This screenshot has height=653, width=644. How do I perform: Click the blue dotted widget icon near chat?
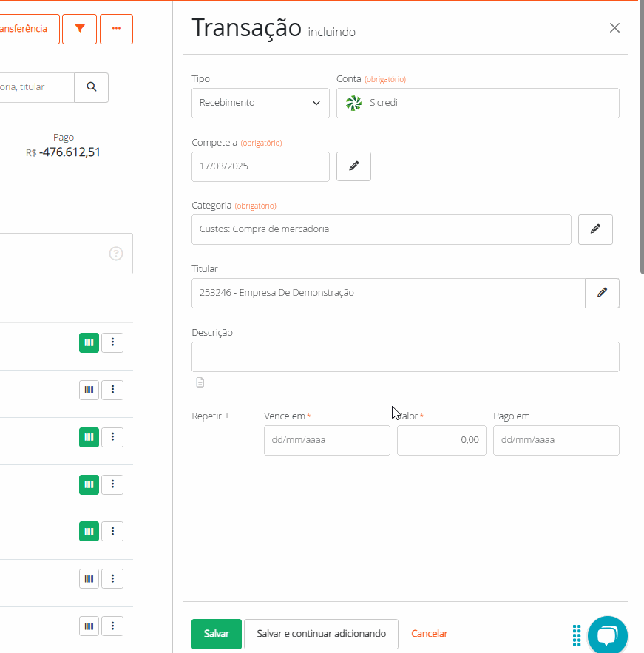tap(577, 635)
